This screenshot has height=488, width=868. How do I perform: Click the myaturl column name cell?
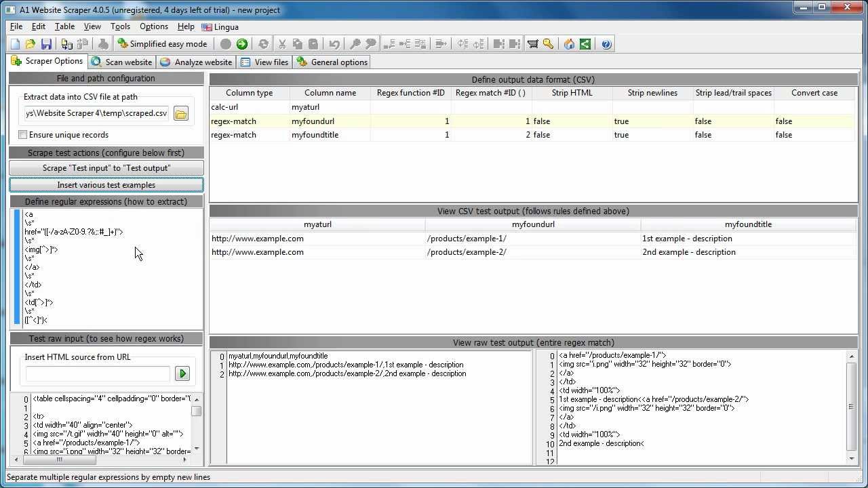click(x=330, y=107)
